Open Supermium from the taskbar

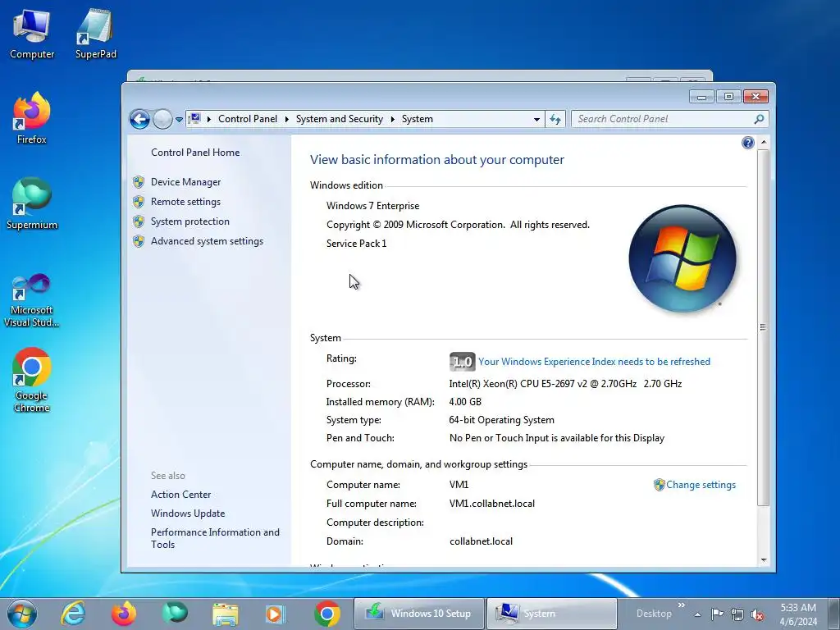(175, 614)
